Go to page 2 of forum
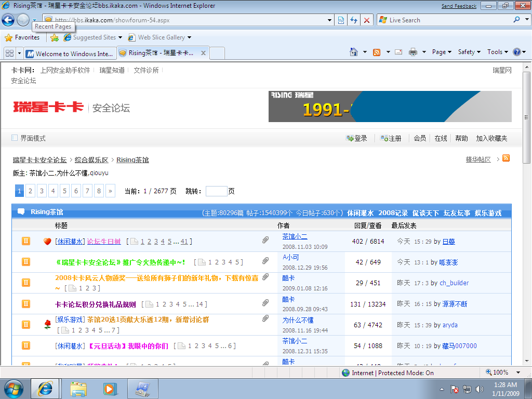The height and width of the screenshot is (399, 532). tap(31, 191)
